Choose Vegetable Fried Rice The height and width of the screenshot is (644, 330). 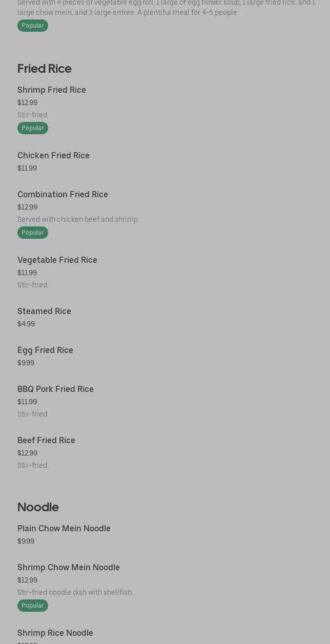click(x=57, y=260)
